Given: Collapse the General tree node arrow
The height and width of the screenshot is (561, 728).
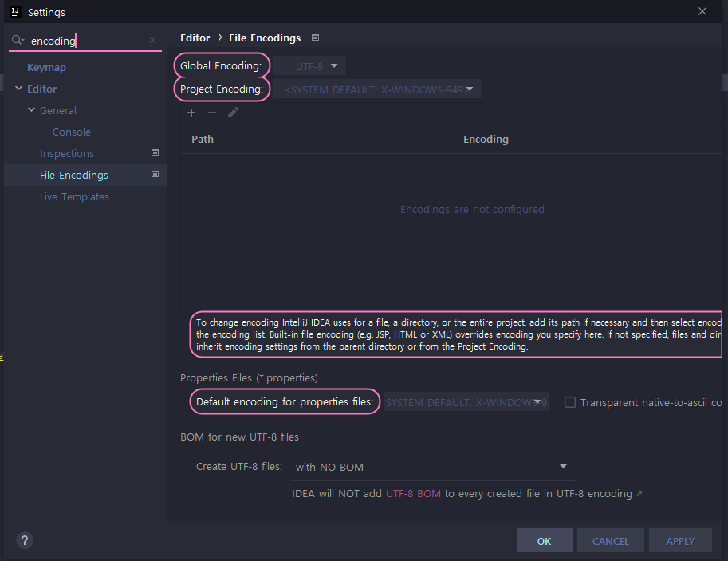Looking at the screenshot, I should [x=32, y=110].
